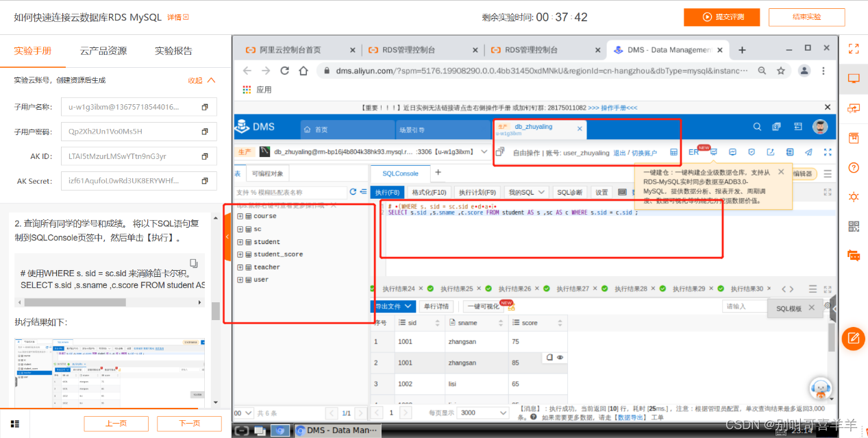The height and width of the screenshot is (438, 868).
Task: Bookmark this page with the star icon
Action: click(x=780, y=71)
